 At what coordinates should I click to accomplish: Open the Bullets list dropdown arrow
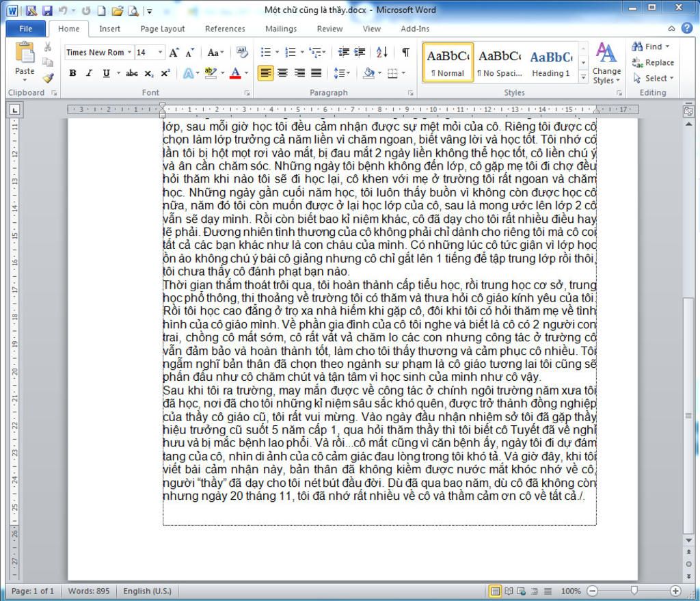(278, 52)
